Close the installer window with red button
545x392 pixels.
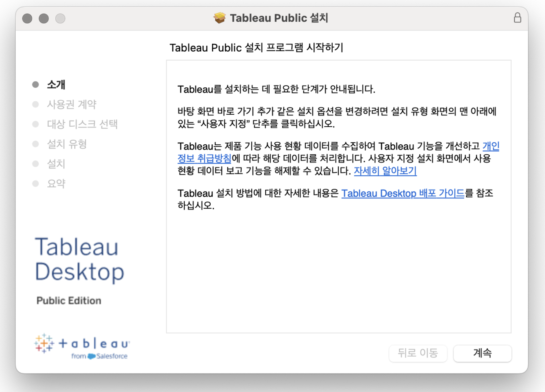click(27, 18)
